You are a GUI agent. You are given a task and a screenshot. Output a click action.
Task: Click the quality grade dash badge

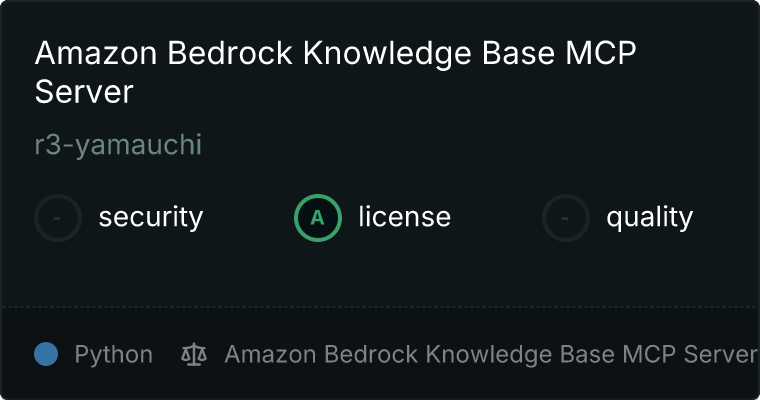click(x=566, y=217)
